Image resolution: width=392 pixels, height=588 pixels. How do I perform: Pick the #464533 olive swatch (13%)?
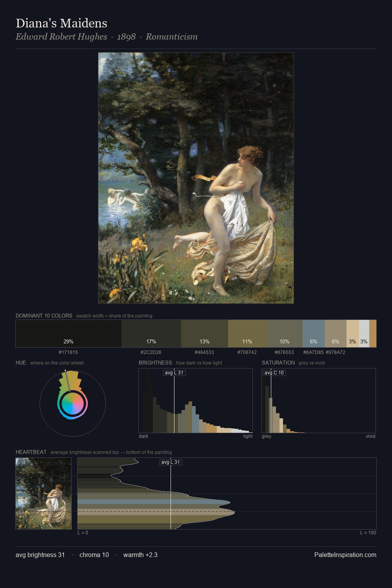[x=205, y=334]
